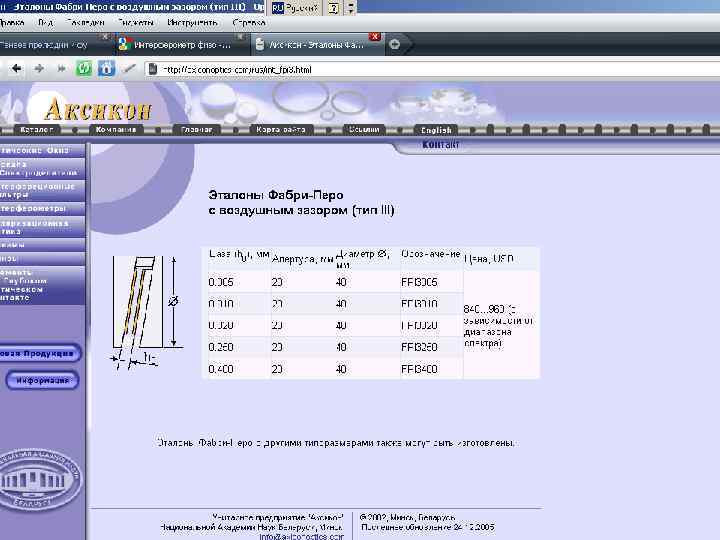Click the Аксикон logo
Image resolution: width=720 pixels, height=540 pixels.
[x=97, y=109]
